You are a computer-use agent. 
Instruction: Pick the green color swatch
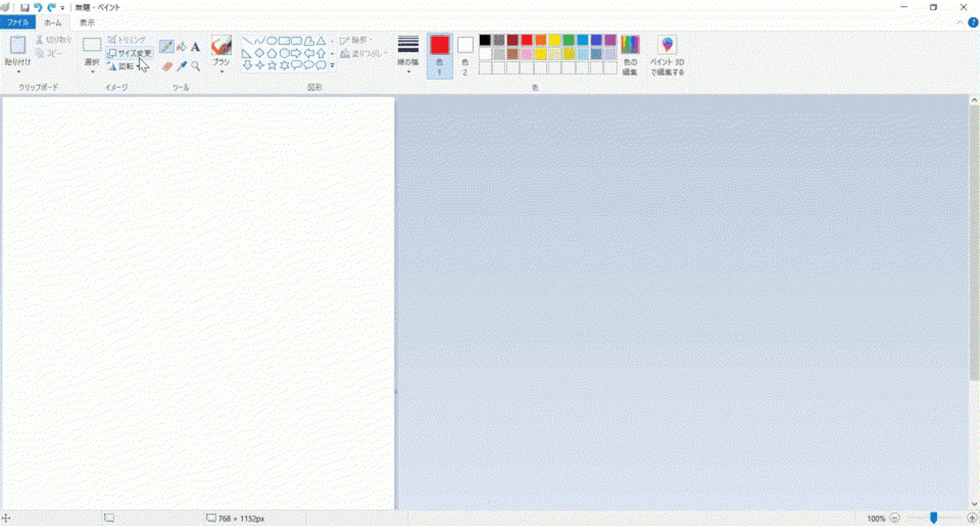coord(569,40)
